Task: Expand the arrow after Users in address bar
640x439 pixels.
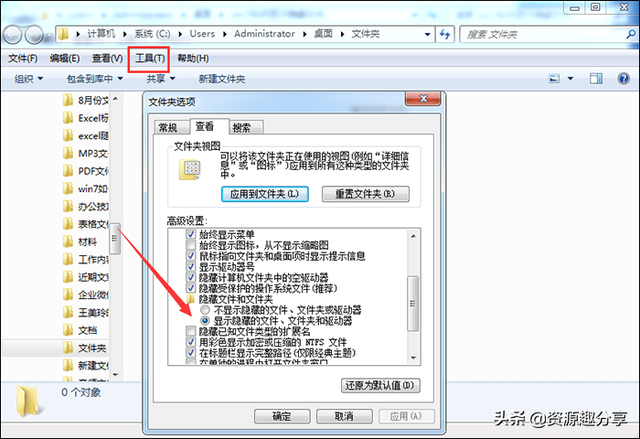Action: (224, 34)
